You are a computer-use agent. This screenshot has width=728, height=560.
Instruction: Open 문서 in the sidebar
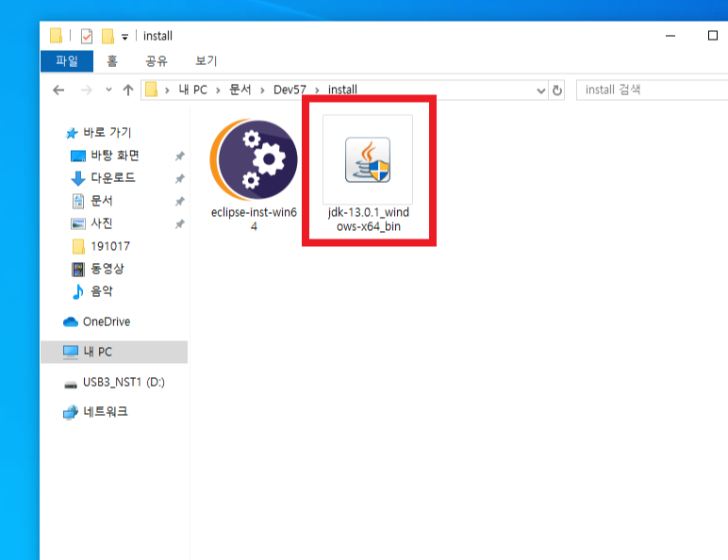91,201
